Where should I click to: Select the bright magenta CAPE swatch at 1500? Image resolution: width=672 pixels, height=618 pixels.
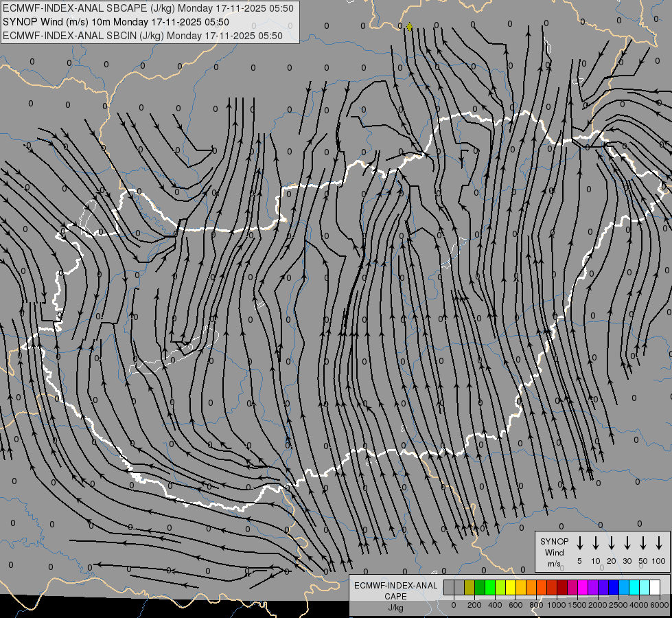(x=583, y=587)
